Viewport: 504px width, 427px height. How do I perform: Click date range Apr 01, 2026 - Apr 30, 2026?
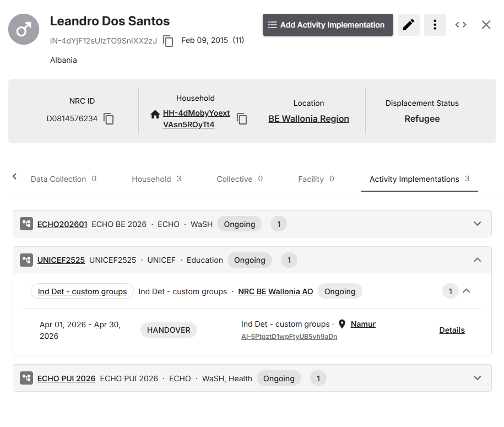click(80, 330)
